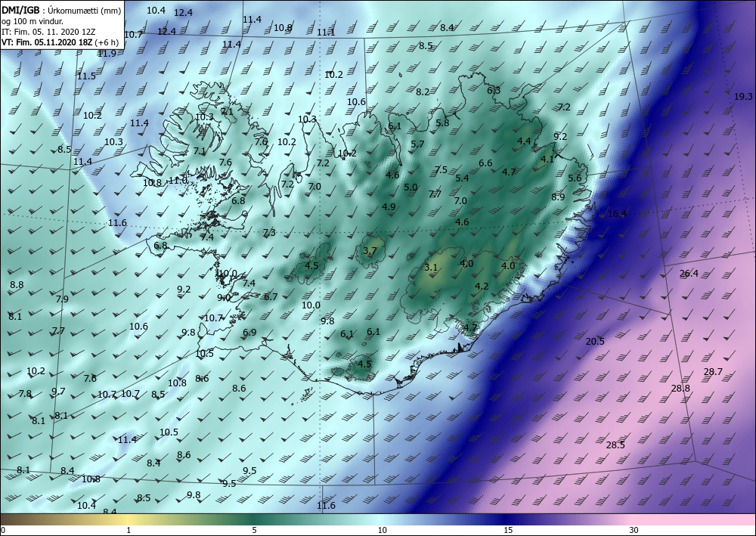
Task: Click the 3.1 value over the glacier
Action: [x=431, y=268]
